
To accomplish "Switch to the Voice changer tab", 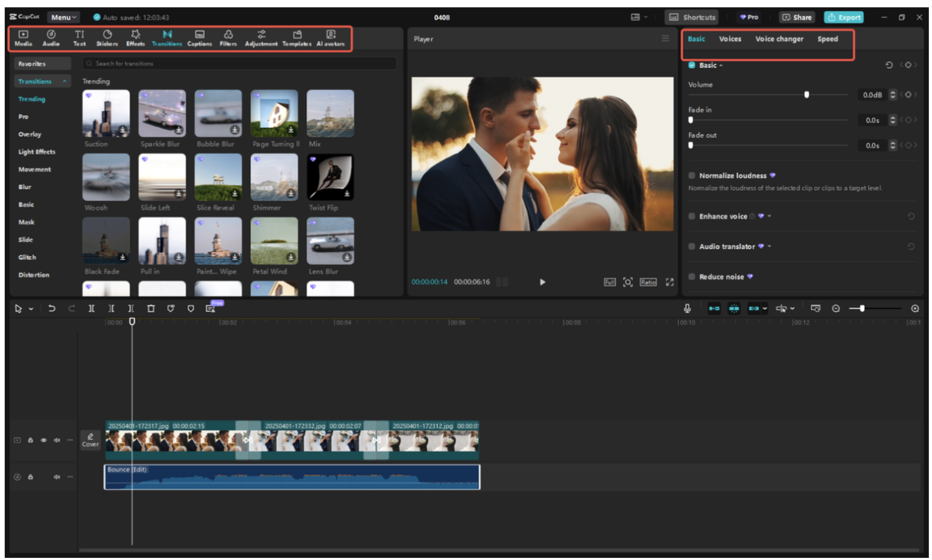I will [779, 39].
